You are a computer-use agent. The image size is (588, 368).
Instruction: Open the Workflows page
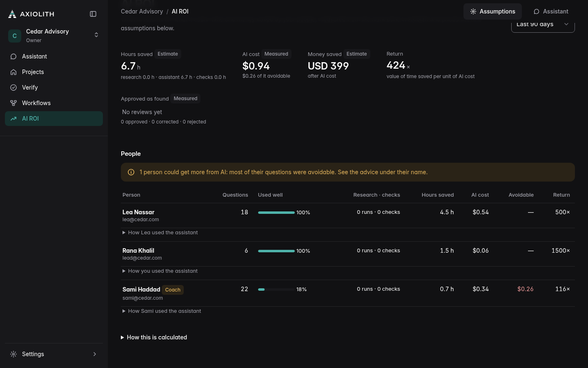[x=54, y=103]
